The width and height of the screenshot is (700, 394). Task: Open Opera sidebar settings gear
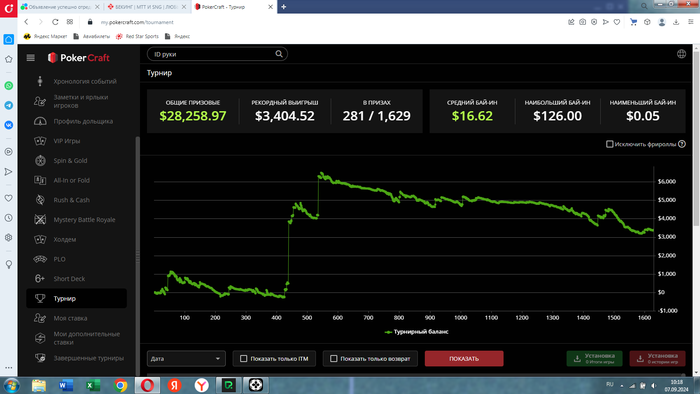(x=8, y=238)
